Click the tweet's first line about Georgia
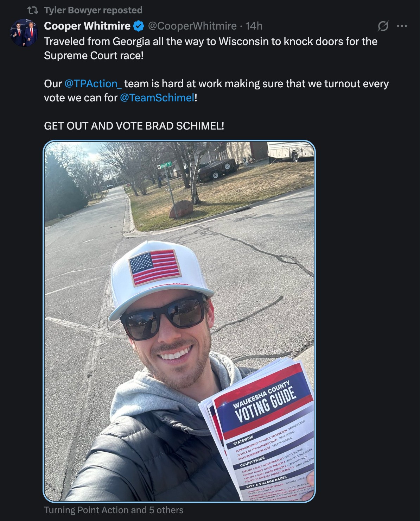This screenshot has height=521, width=420. [211, 42]
